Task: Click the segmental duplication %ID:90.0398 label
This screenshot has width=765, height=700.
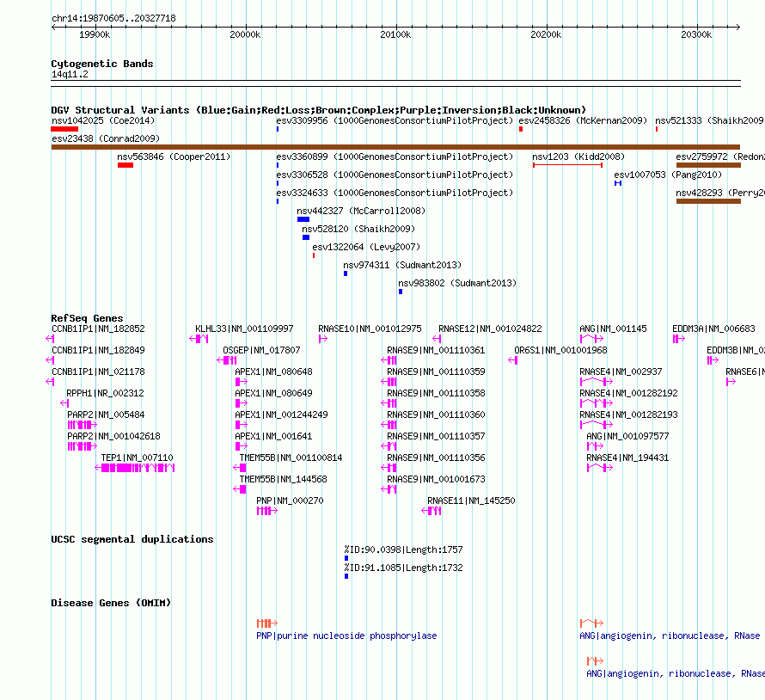Action: click(403, 550)
